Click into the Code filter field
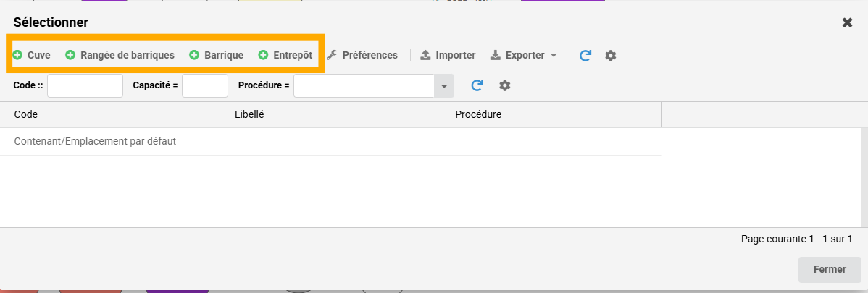 coord(85,85)
